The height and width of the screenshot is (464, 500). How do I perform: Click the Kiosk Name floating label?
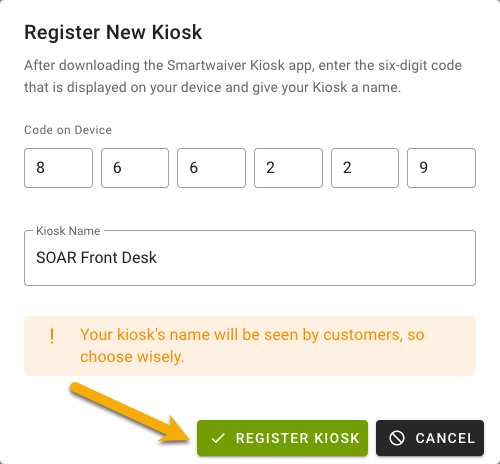[x=68, y=231]
